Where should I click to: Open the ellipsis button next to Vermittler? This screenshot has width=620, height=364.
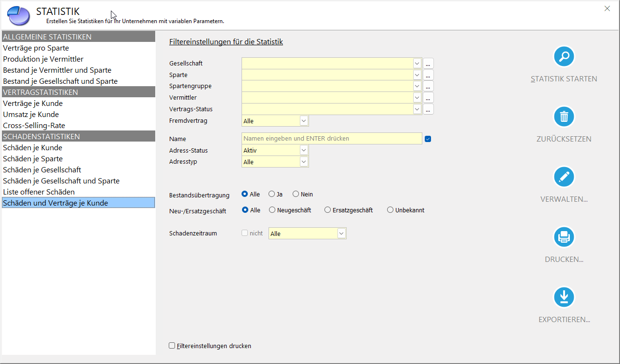(x=428, y=98)
